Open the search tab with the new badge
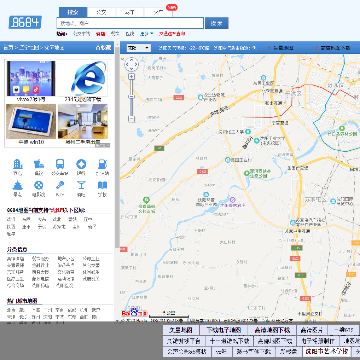 (x=158, y=12)
